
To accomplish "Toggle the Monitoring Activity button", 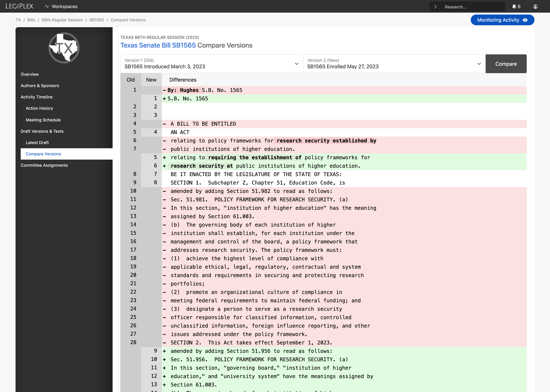I will (x=502, y=20).
